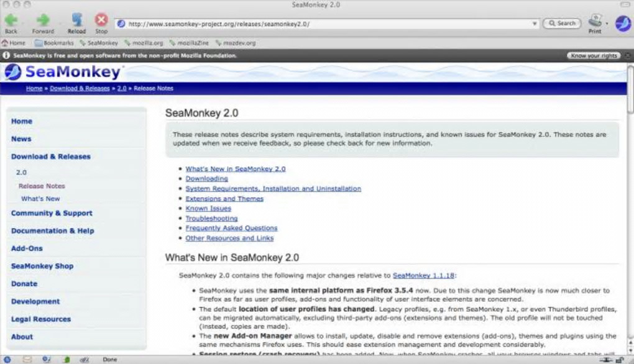Open Add-Ons in the sidebar
This screenshot has height=364, width=634.
[27, 248]
